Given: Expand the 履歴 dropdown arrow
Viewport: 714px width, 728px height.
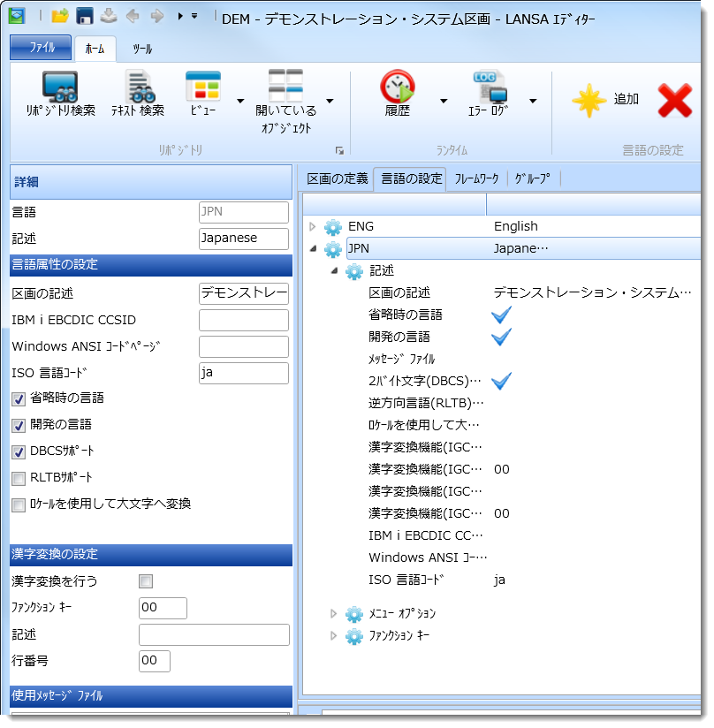Looking at the screenshot, I should click(x=444, y=101).
